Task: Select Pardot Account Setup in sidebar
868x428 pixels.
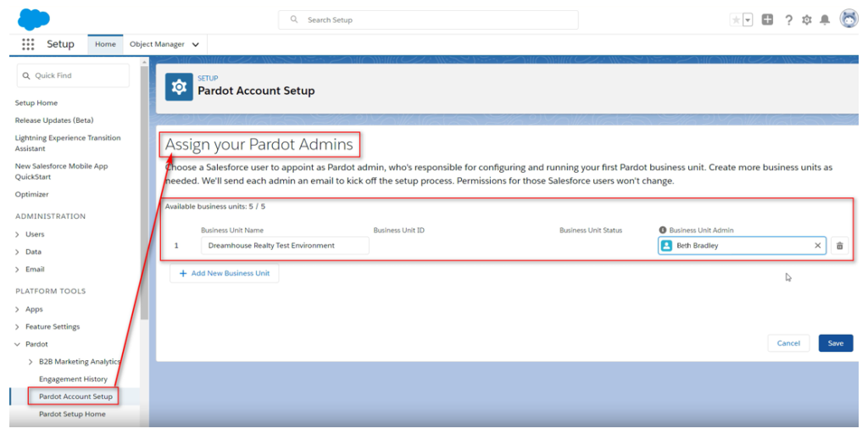Action: click(75, 397)
